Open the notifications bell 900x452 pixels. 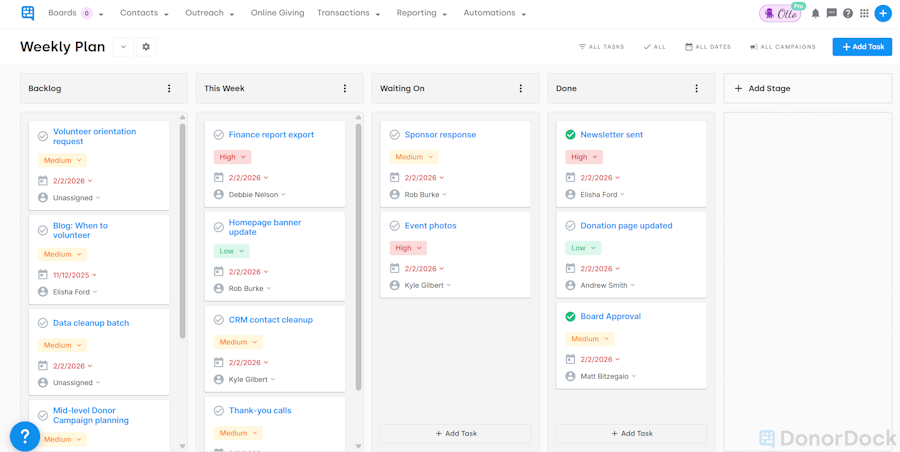click(x=815, y=14)
